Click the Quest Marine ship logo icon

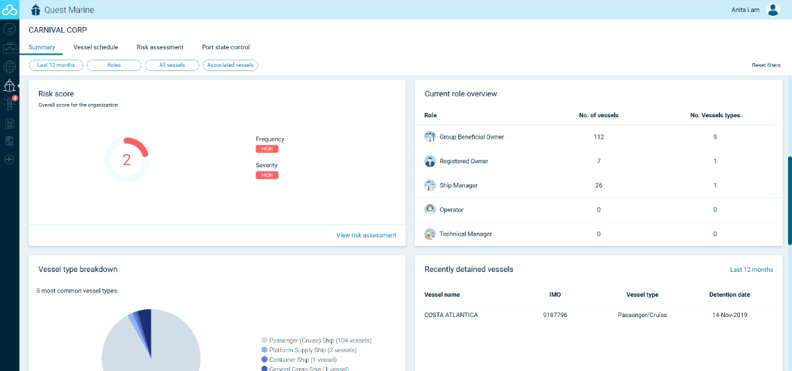(35, 10)
